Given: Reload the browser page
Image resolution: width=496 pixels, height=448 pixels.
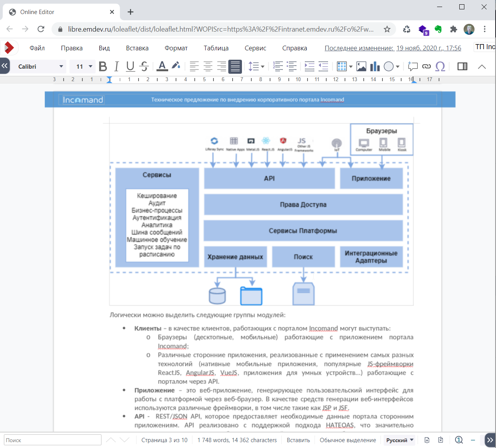Looking at the screenshot, I should tap(41, 29).
